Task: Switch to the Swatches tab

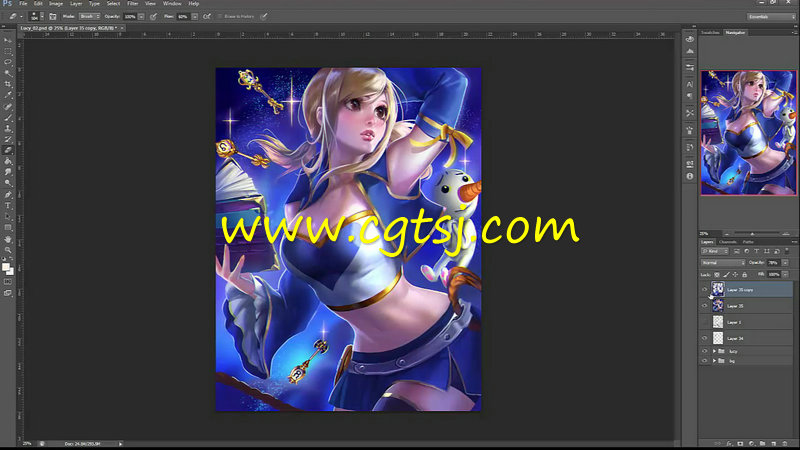Action: [x=710, y=33]
